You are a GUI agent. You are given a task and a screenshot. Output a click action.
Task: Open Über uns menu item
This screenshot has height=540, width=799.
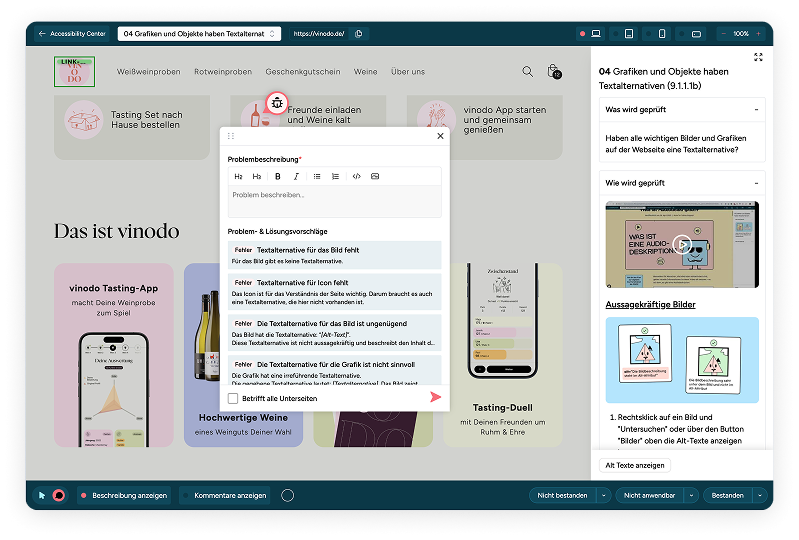[408, 72]
